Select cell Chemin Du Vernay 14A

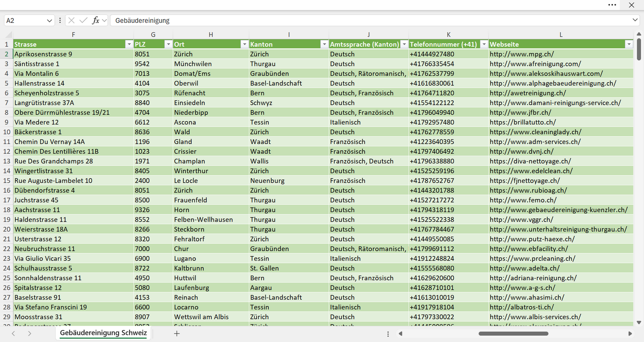[73, 142]
